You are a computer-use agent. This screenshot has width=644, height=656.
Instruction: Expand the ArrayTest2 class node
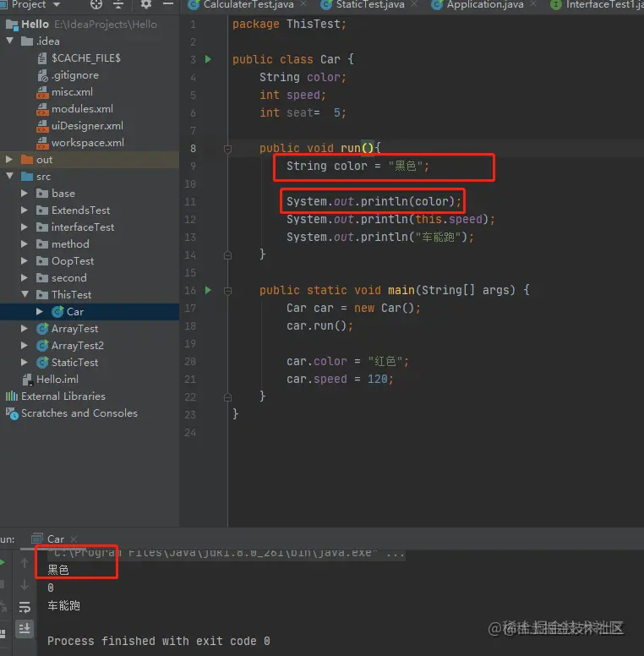pyautogui.click(x=25, y=346)
